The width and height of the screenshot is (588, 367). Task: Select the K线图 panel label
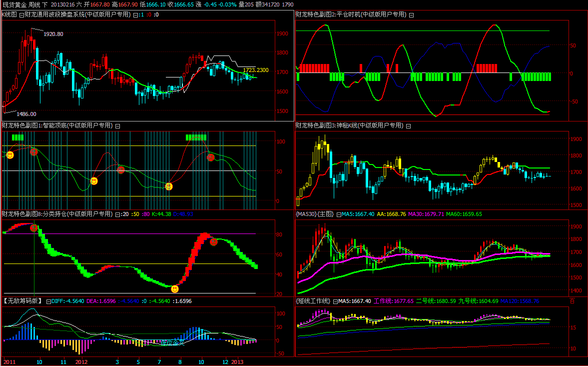tap(9, 15)
